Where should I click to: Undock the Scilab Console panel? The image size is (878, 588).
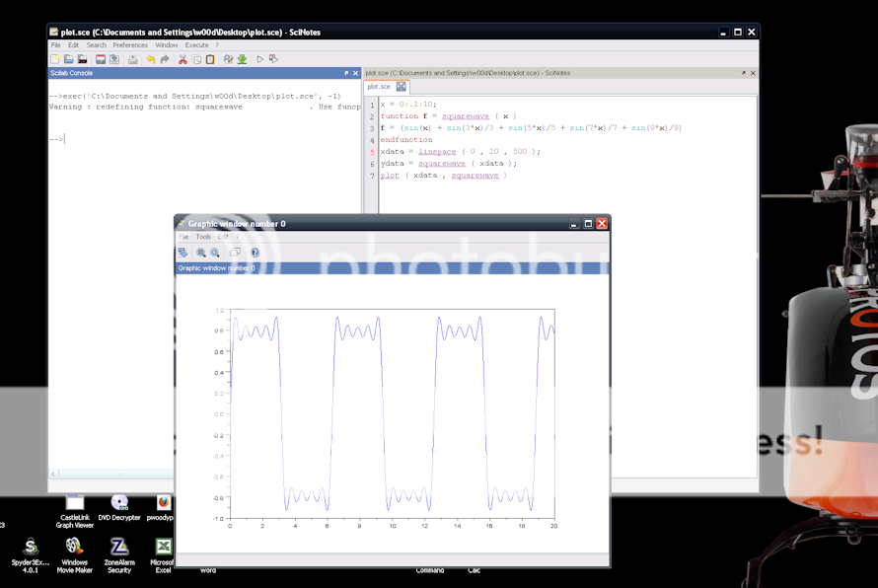(346, 73)
